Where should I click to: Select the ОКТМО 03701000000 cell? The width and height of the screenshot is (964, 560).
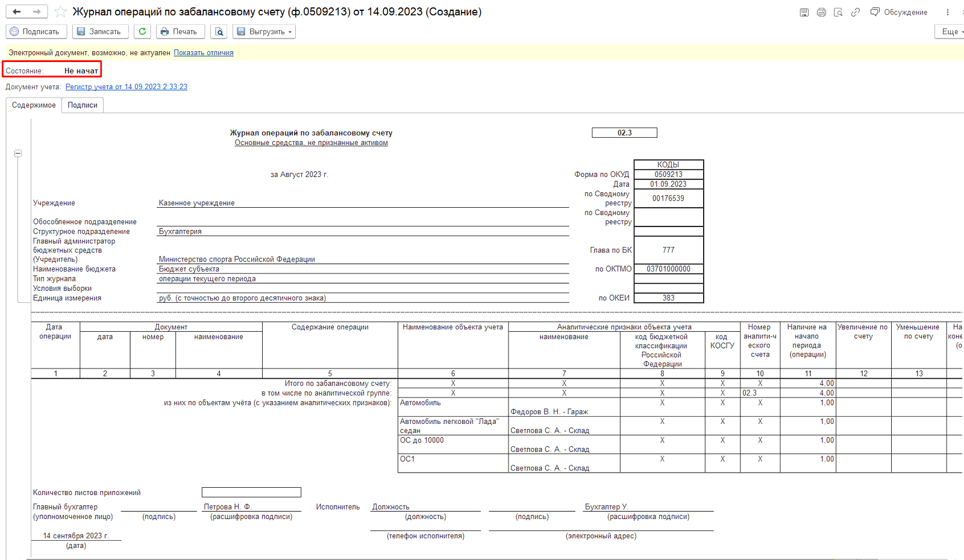click(669, 269)
